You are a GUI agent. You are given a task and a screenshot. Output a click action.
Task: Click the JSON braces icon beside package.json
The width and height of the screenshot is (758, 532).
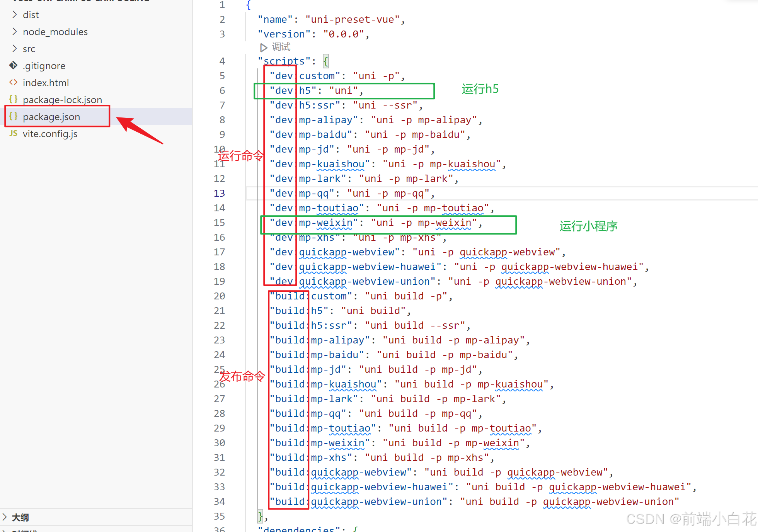14,116
